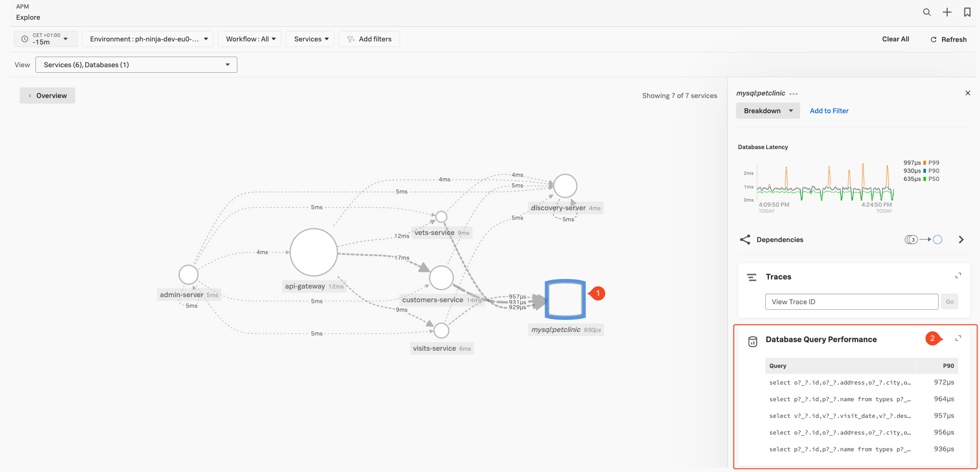
Task: Click the View Trace ID input field
Action: (x=852, y=302)
